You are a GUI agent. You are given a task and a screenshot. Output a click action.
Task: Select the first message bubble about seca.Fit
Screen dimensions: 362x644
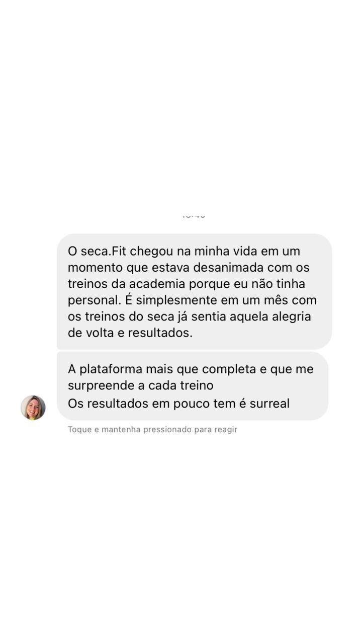[194, 291]
